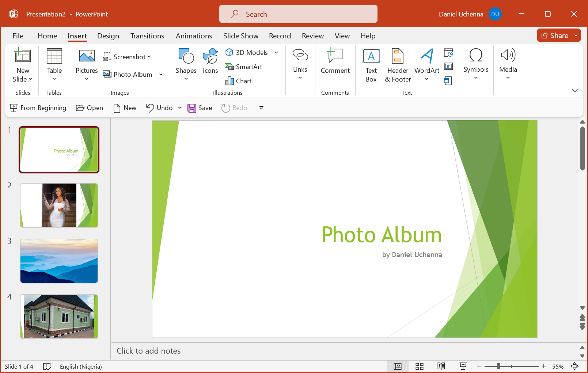This screenshot has width=588, height=373.
Task: Click the Share button
Action: 555,35
